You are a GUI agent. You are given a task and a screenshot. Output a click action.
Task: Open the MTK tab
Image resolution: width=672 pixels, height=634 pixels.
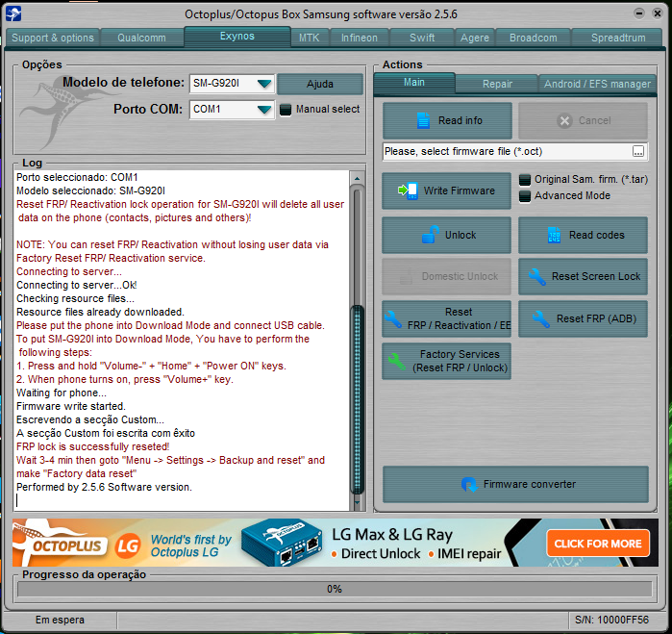click(x=310, y=38)
